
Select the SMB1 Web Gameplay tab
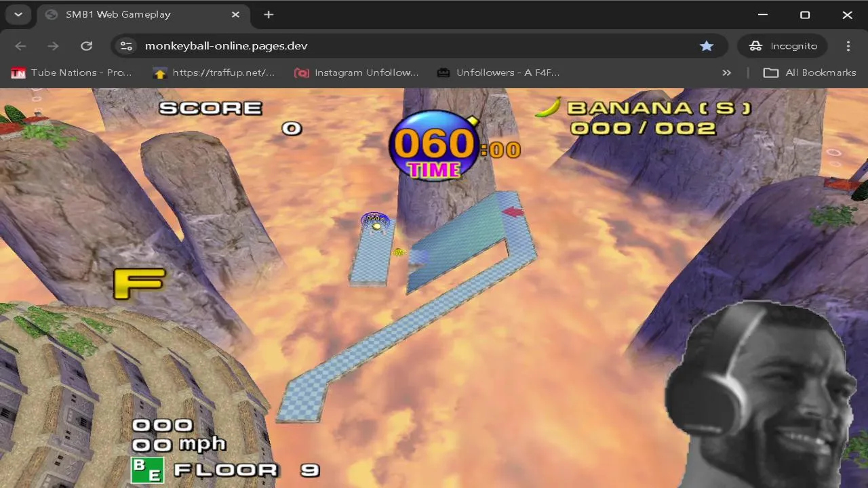point(142,14)
